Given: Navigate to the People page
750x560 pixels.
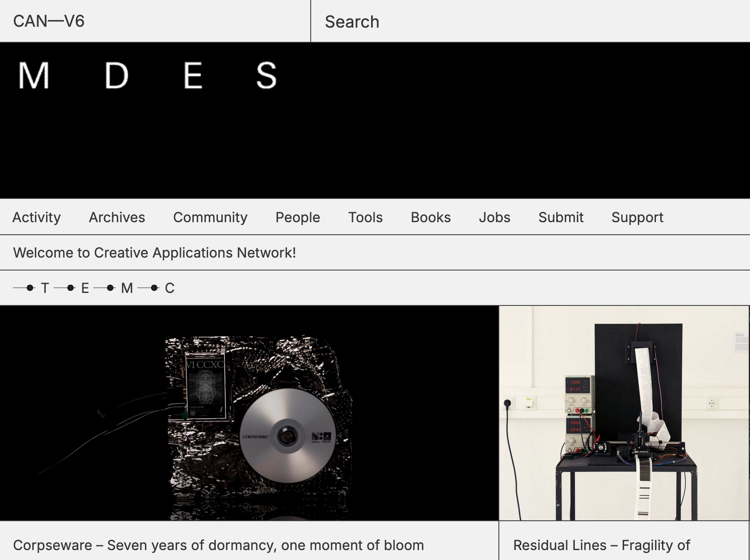Looking at the screenshot, I should click(x=298, y=217).
